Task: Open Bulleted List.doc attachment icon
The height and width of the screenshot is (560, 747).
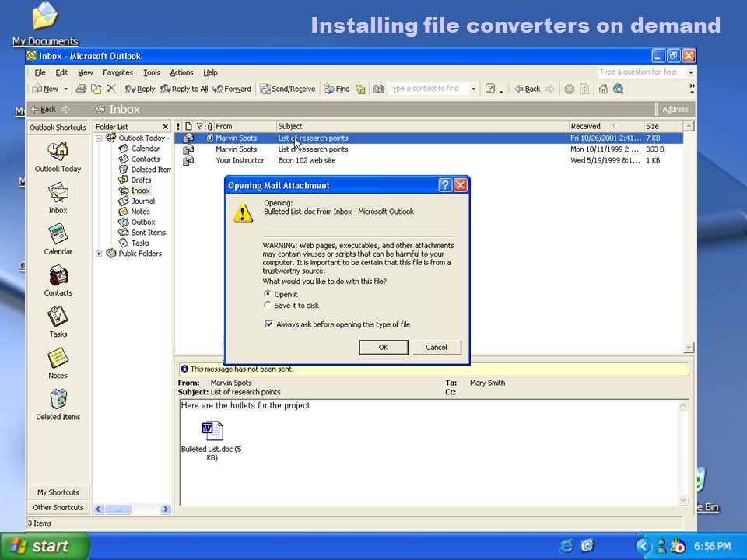Action: click(212, 431)
